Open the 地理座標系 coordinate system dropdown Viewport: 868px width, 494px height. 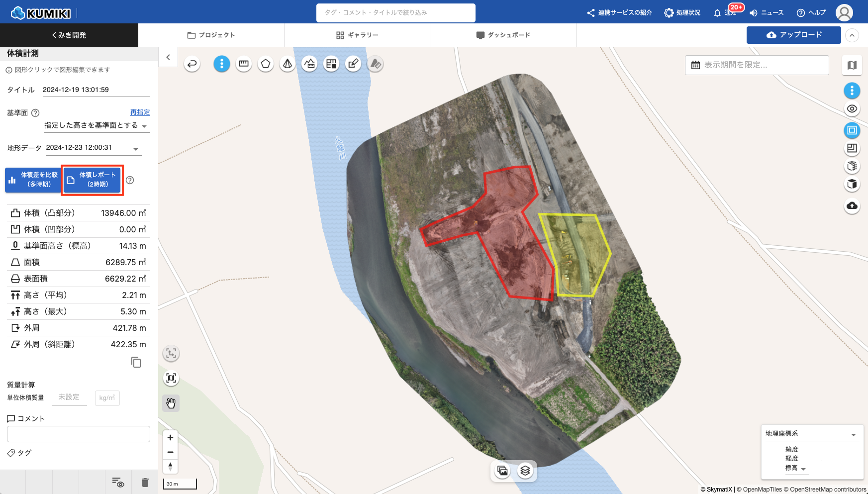[x=810, y=434]
